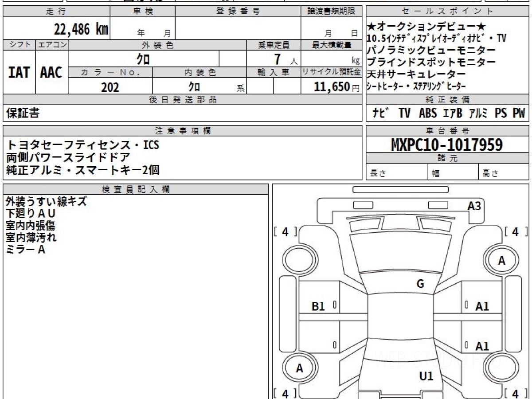Click the B1 damage mark on diagram

click(318, 306)
